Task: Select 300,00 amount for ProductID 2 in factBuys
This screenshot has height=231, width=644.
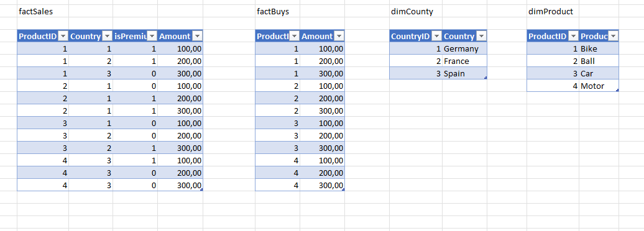Action: point(322,111)
